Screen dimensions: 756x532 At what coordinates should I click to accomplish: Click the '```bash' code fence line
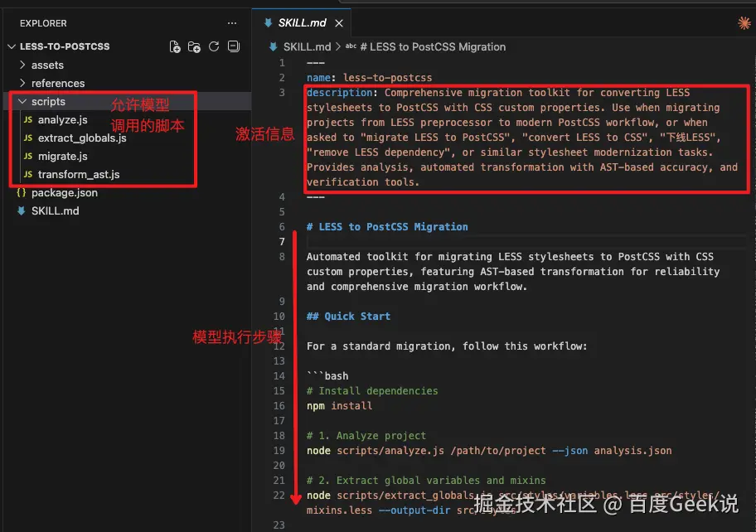click(x=327, y=376)
